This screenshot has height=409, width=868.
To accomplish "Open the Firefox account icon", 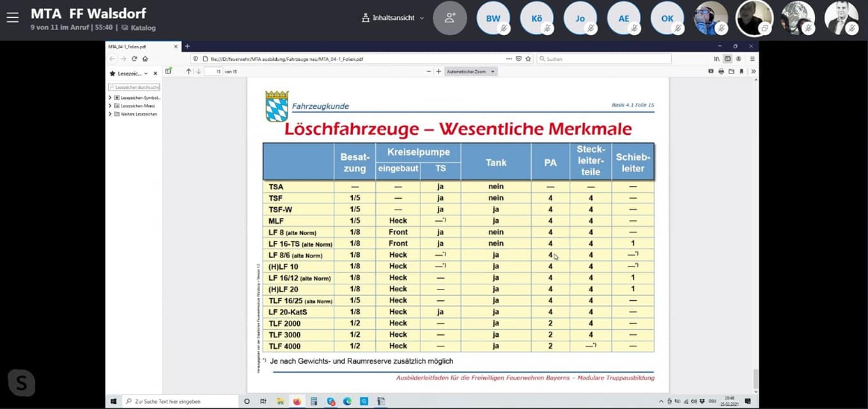I will point(738,59).
